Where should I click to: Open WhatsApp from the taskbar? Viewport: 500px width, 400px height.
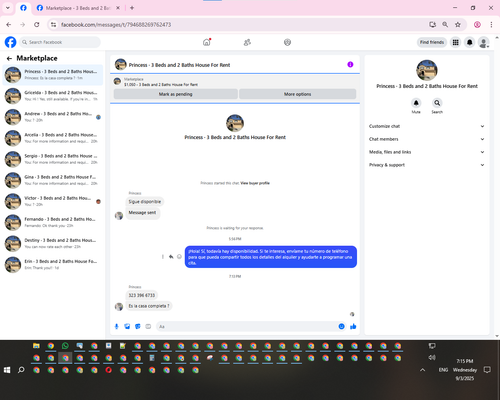[x=65, y=346]
